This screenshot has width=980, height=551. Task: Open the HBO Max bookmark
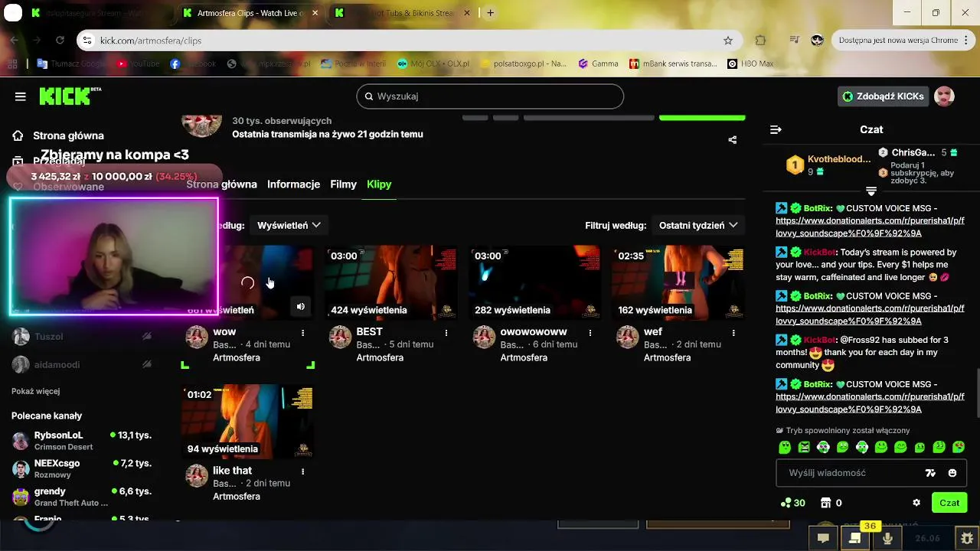tap(750, 64)
